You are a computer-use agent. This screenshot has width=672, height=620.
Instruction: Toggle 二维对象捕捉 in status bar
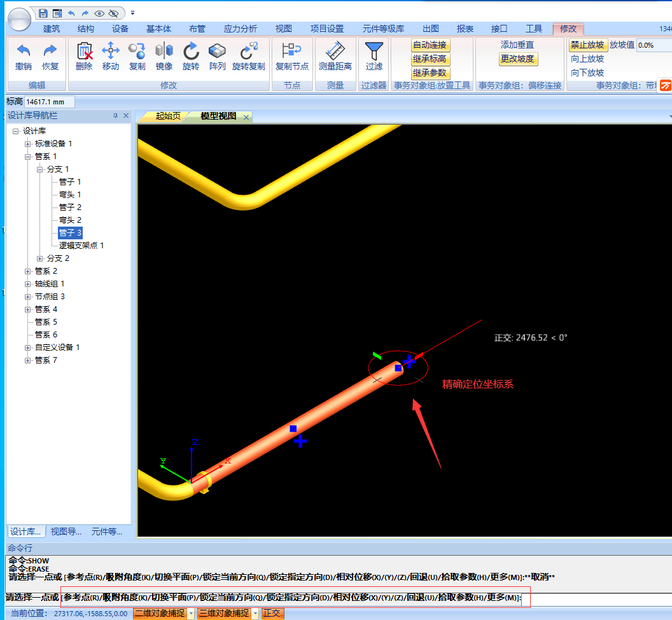coord(160,614)
